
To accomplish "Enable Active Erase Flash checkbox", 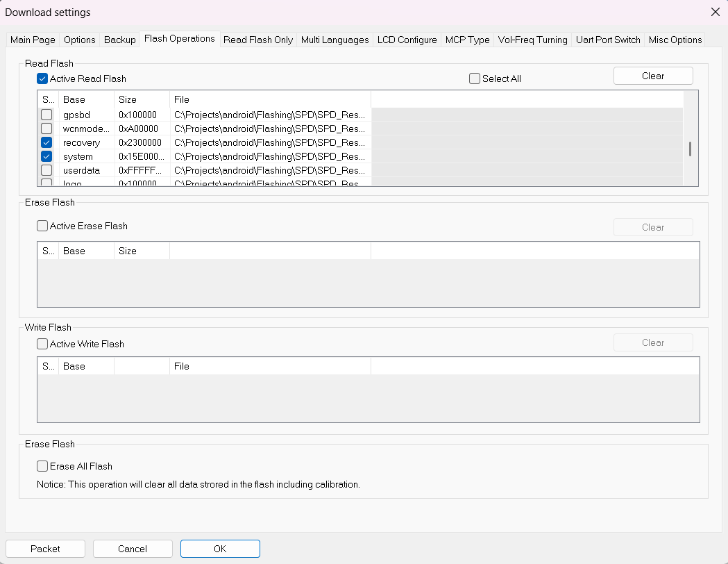I will pyautogui.click(x=43, y=226).
